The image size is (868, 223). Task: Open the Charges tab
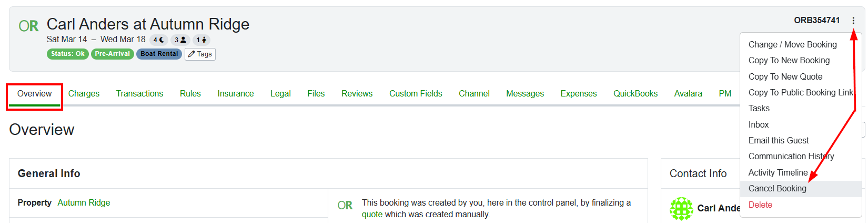click(x=84, y=94)
